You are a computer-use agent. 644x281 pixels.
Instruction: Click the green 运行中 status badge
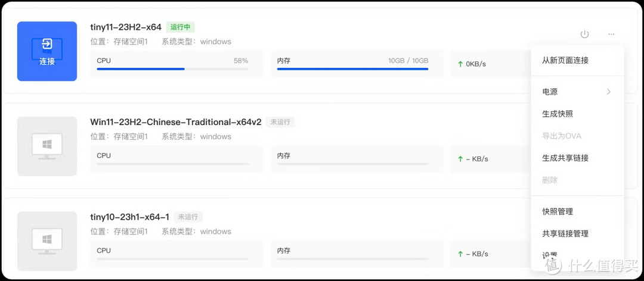(180, 27)
